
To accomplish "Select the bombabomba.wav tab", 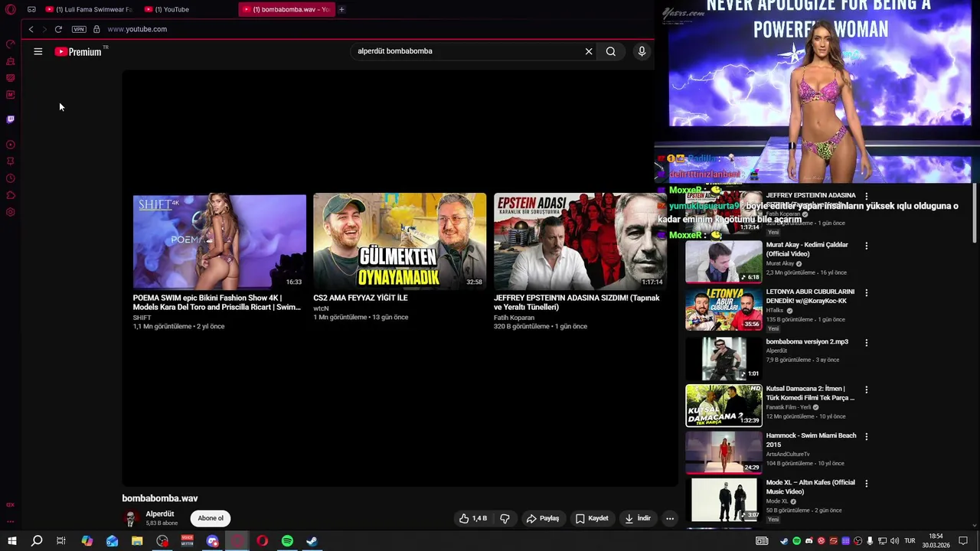I will pyautogui.click(x=286, y=9).
